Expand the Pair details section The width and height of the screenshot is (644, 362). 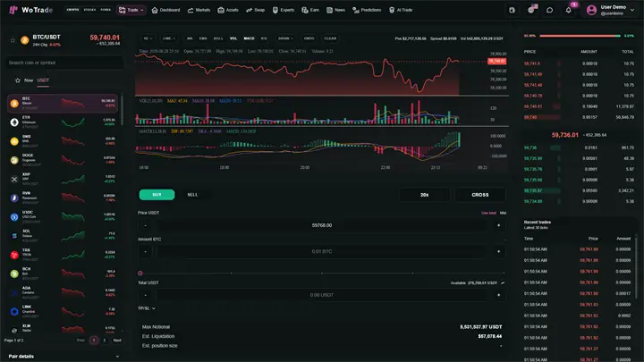click(64, 357)
